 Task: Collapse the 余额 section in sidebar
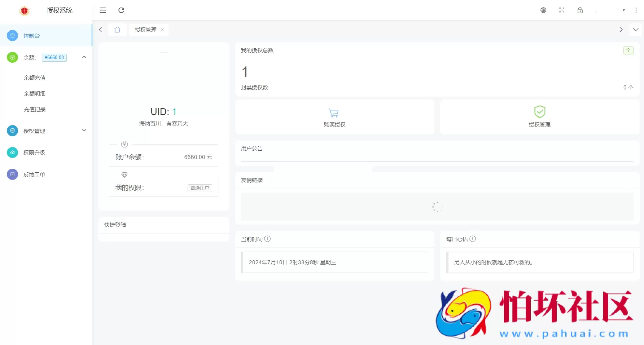pyautogui.click(x=84, y=57)
